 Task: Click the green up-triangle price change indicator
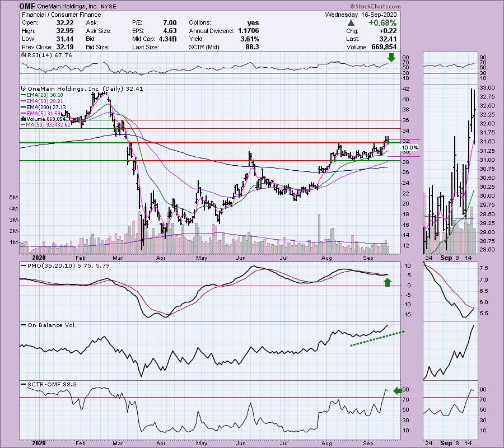tap(351, 23)
